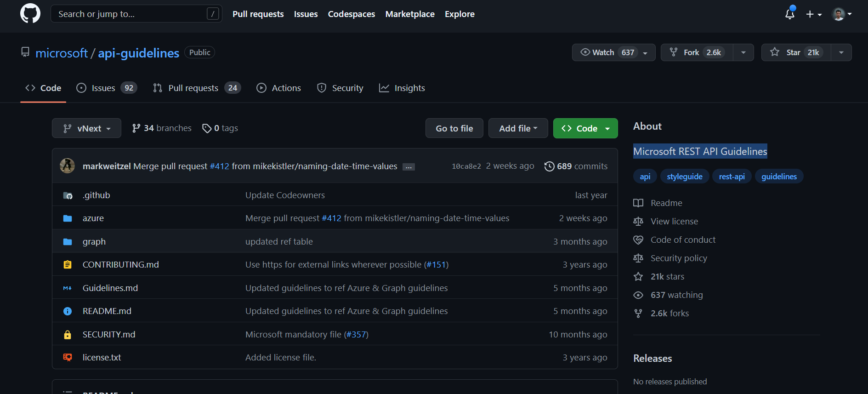This screenshot has height=394, width=868.
Task: Open Guidelines.md file
Action: click(x=110, y=288)
